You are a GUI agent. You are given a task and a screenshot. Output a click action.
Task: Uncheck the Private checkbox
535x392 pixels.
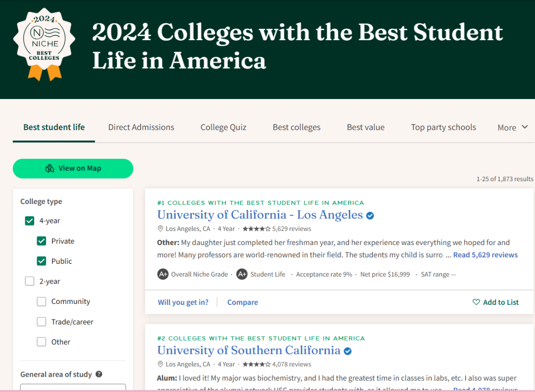tap(42, 241)
